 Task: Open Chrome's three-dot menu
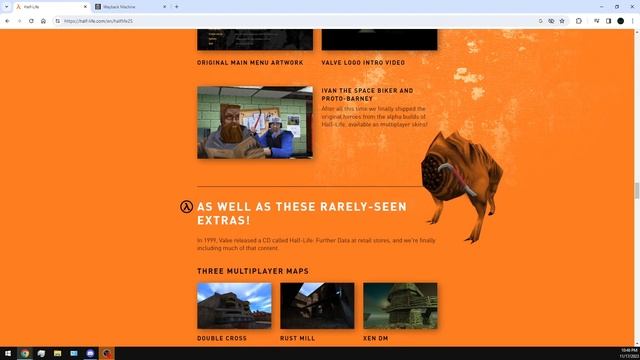coord(632,21)
